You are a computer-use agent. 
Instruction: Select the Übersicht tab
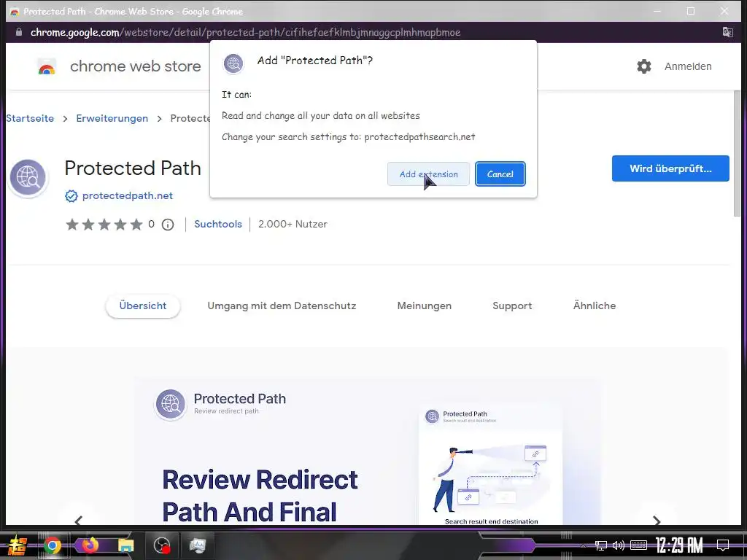point(142,306)
